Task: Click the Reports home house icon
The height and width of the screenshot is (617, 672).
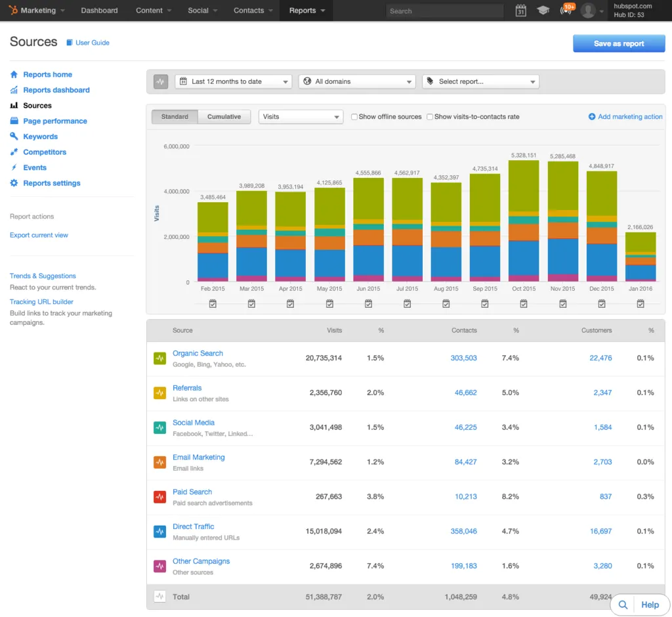Action: coord(14,75)
